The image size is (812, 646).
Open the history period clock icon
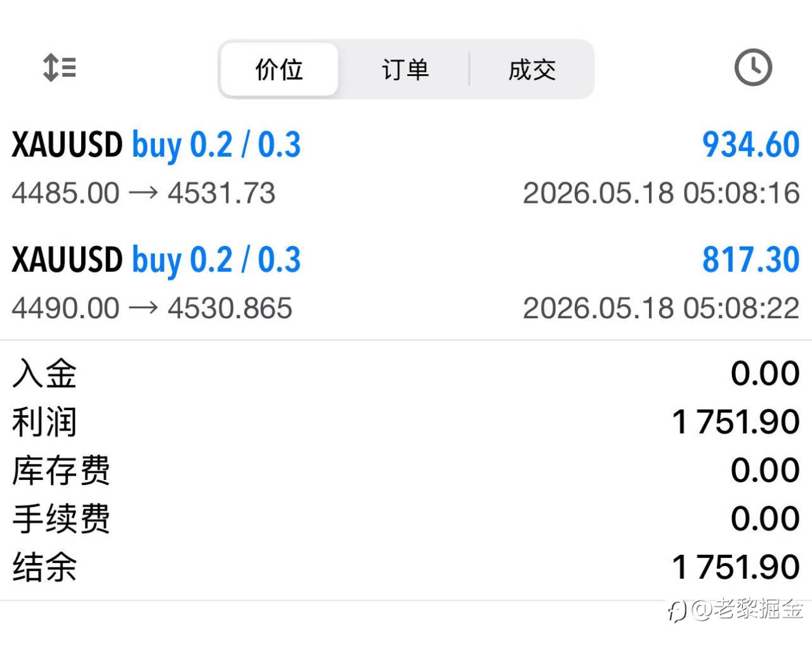coord(753,67)
